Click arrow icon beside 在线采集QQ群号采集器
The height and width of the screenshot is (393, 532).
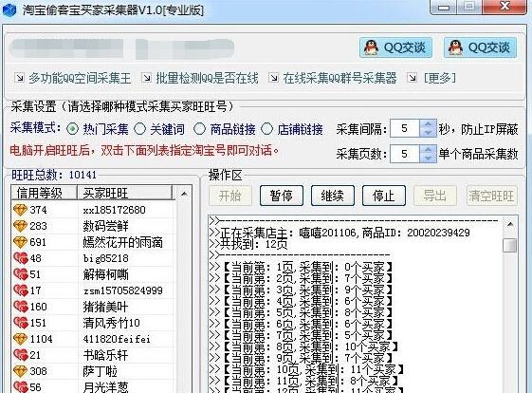click(x=273, y=78)
